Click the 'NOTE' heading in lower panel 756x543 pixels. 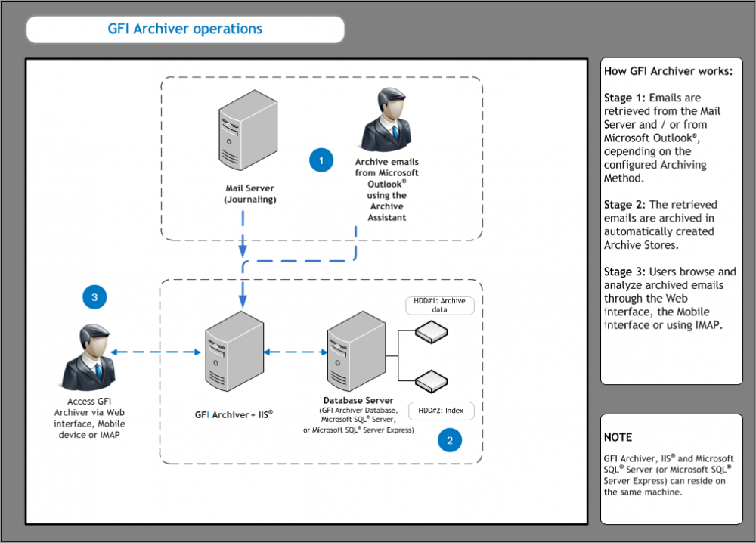click(618, 437)
